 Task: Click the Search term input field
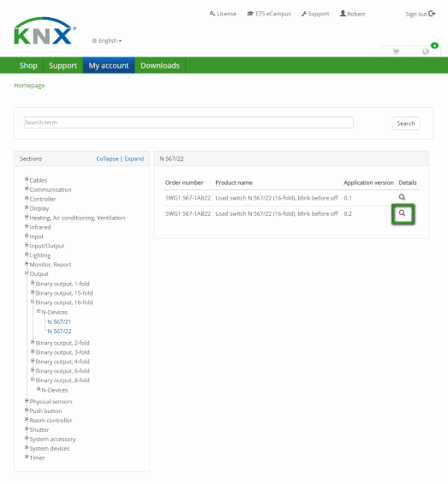point(188,123)
